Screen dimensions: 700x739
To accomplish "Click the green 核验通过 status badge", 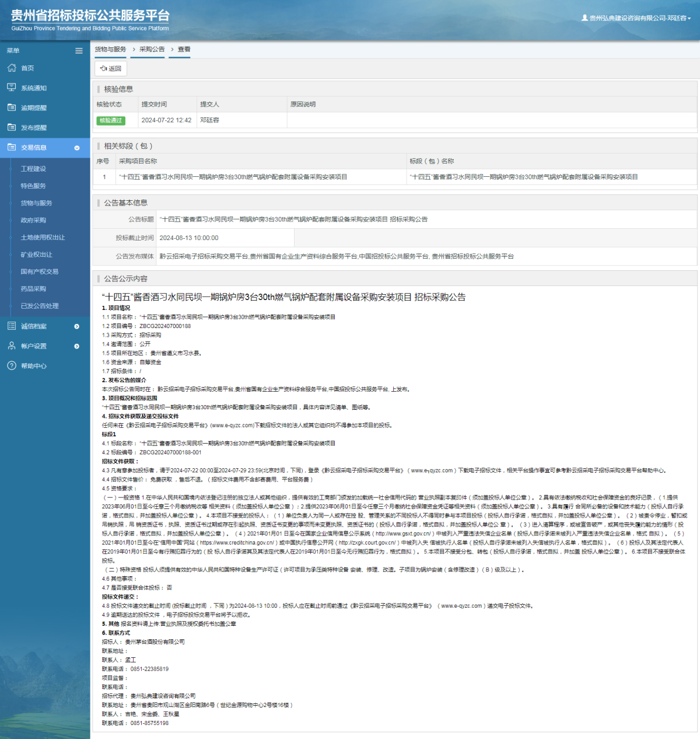I will pyautogui.click(x=111, y=120).
